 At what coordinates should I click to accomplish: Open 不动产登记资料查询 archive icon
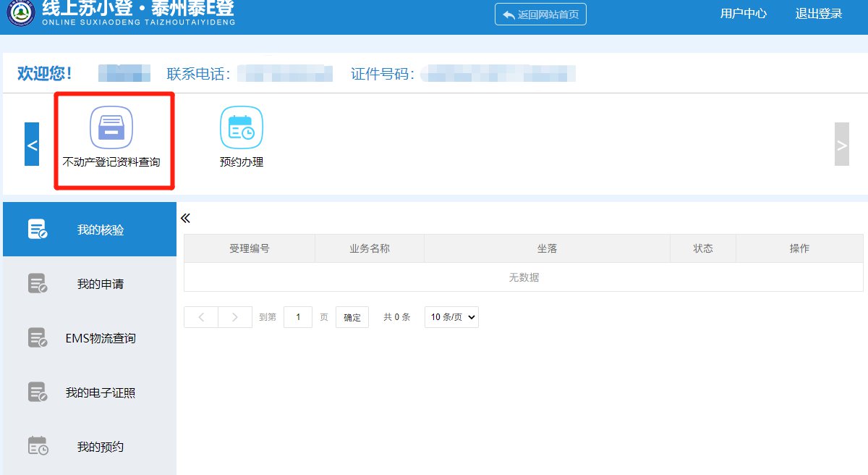pyautogui.click(x=111, y=127)
